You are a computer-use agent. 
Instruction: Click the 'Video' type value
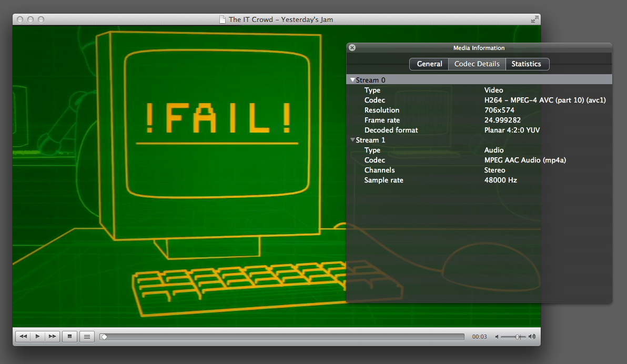coord(493,90)
